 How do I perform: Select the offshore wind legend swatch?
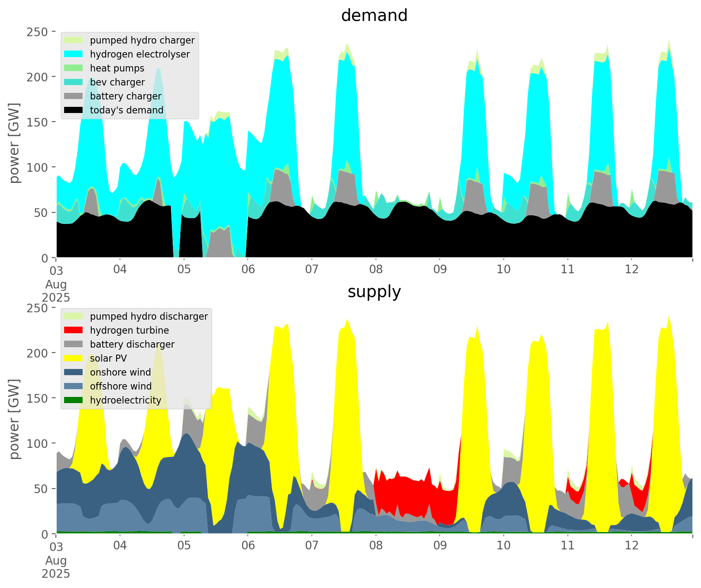point(74,386)
